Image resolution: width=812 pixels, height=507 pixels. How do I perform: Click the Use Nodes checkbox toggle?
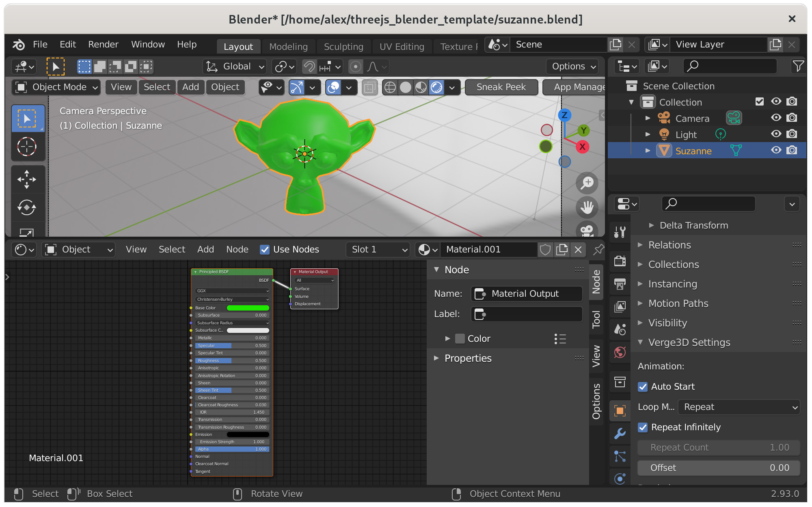pos(264,250)
